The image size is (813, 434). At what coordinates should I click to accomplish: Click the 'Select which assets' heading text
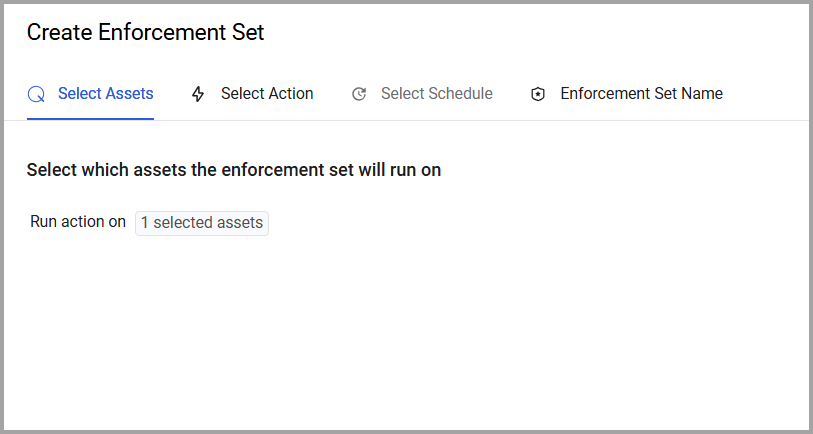(234, 170)
